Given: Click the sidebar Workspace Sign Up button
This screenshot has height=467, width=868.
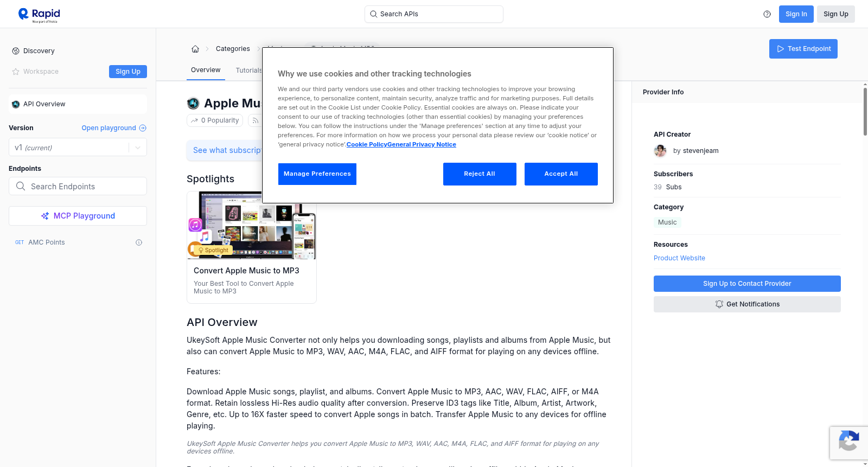Looking at the screenshot, I should 128,72.
